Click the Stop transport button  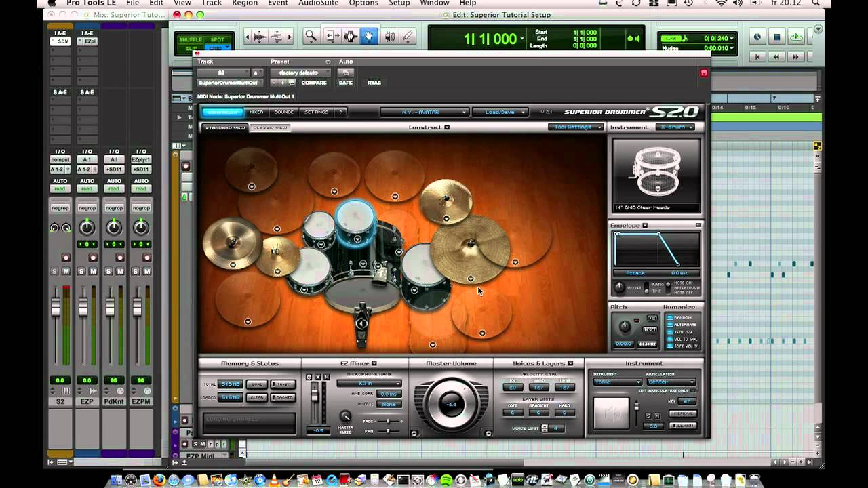[777, 37]
